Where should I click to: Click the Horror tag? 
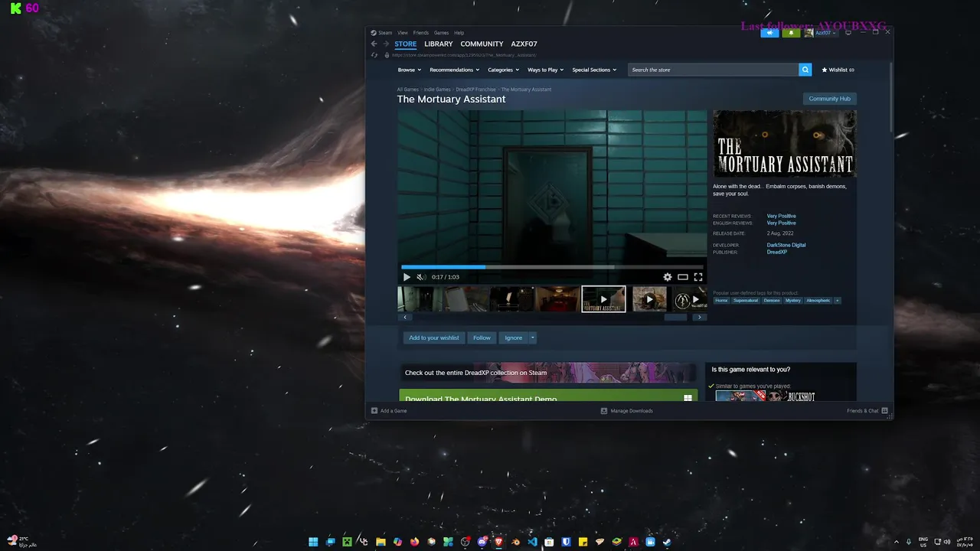(721, 301)
